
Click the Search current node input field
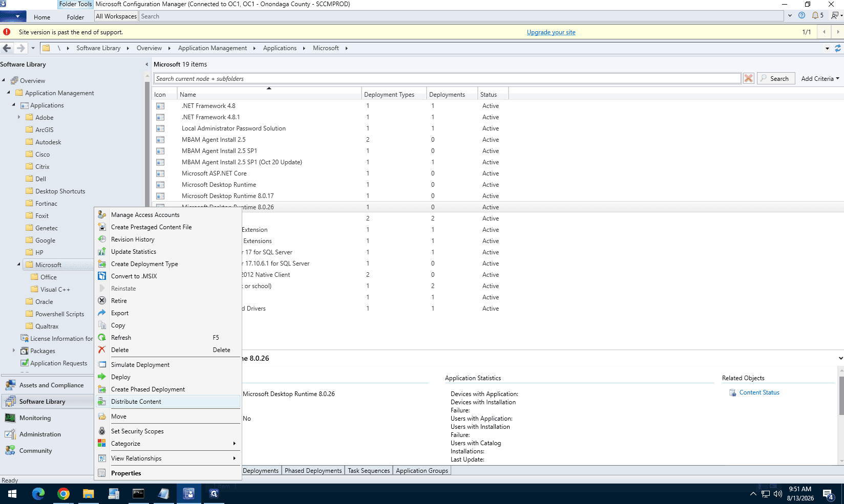click(447, 78)
